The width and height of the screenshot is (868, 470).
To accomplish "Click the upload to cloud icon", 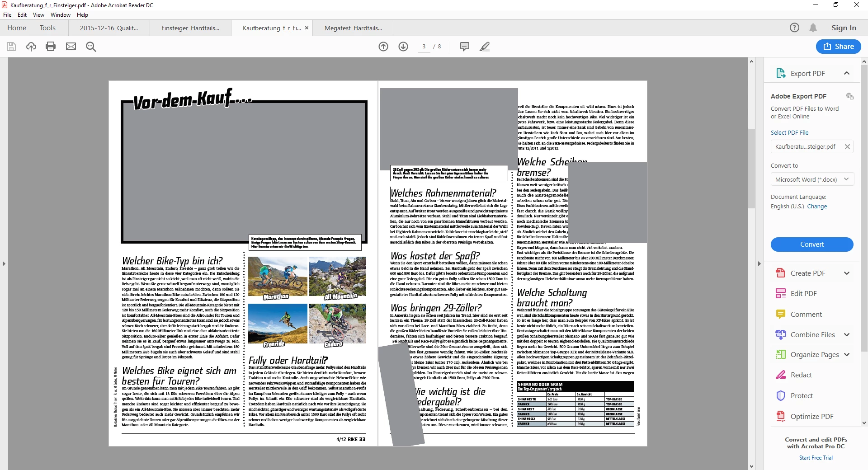I will 31,47.
